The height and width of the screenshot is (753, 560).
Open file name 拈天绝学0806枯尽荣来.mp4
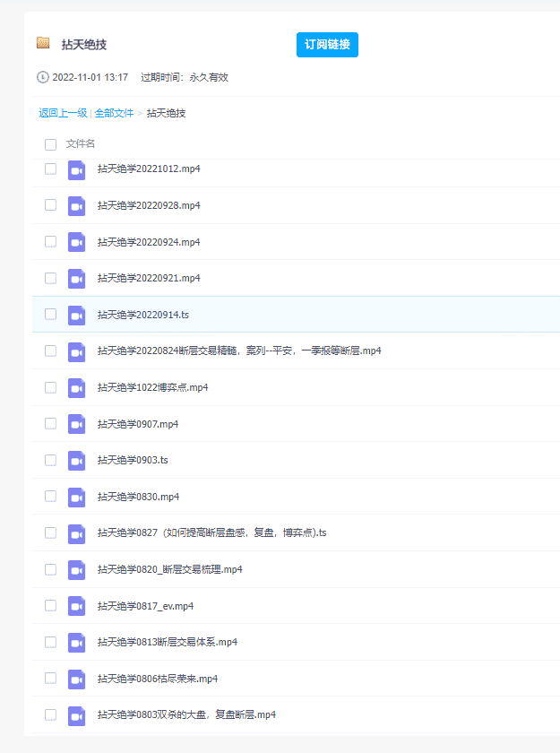pos(158,679)
